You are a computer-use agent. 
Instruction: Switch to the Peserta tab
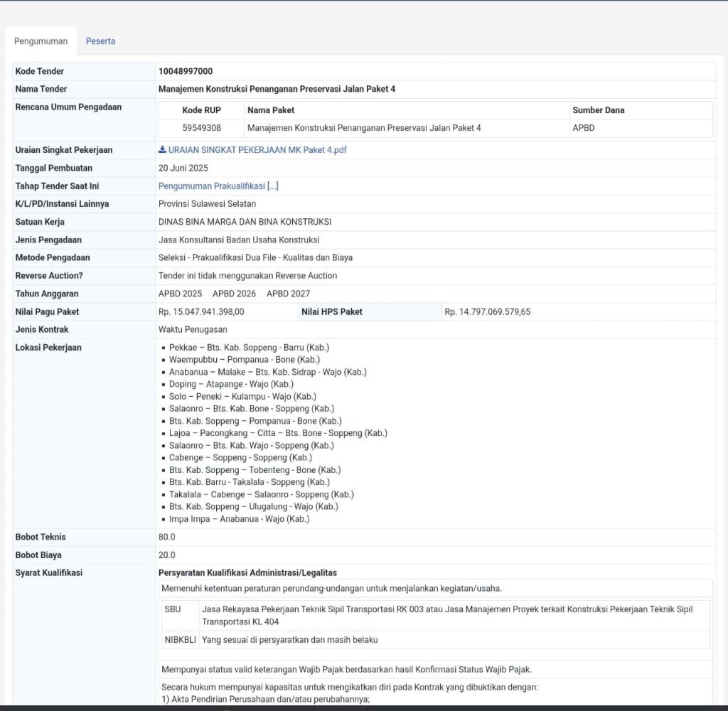(x=100, y=41)
